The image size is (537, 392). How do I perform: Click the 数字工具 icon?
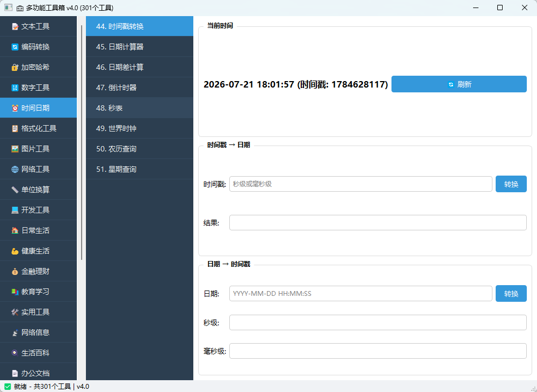(x=14, y=88)
